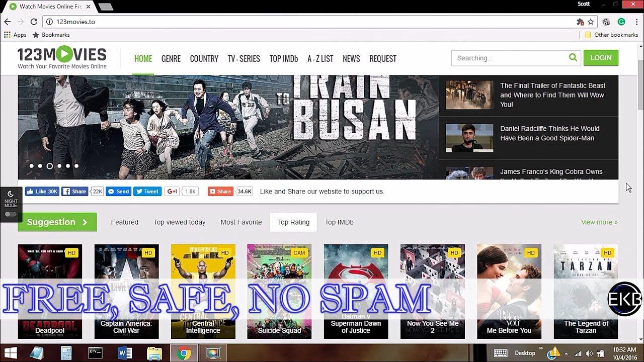Select the fourth banner slide dot
This screenshot has height=362, width=644.
point(59,166)
